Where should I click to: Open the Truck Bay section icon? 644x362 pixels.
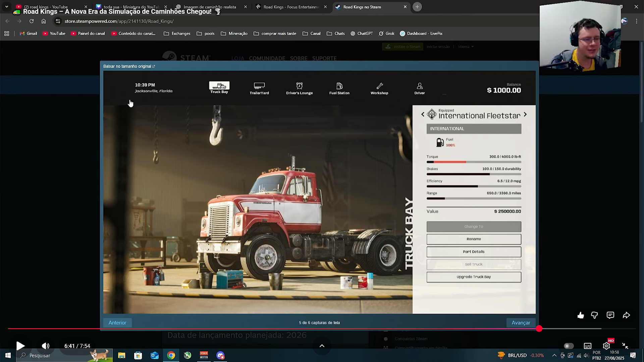tap(219, 85)
